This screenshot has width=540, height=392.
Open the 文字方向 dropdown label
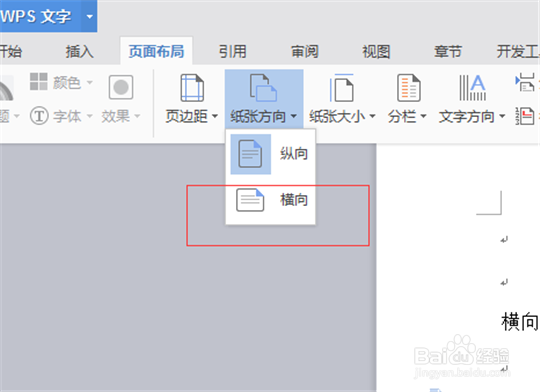click(472, 116)
